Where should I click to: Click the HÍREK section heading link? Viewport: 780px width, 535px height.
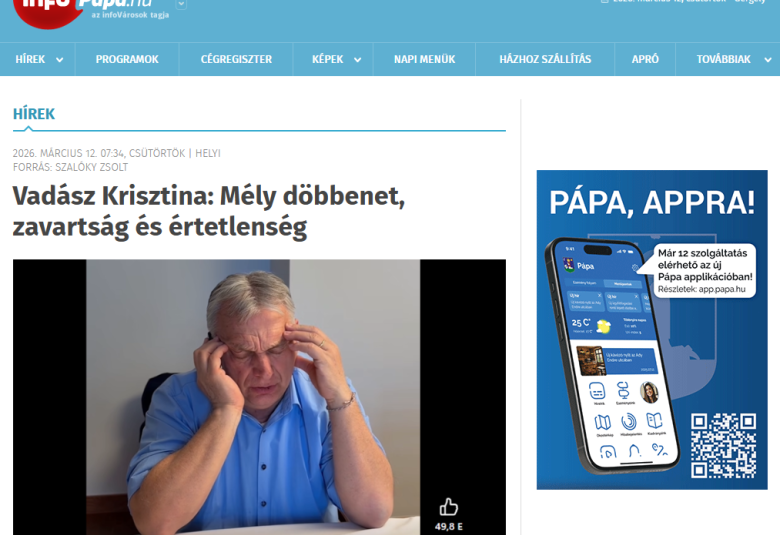click(x=34, y=114)
